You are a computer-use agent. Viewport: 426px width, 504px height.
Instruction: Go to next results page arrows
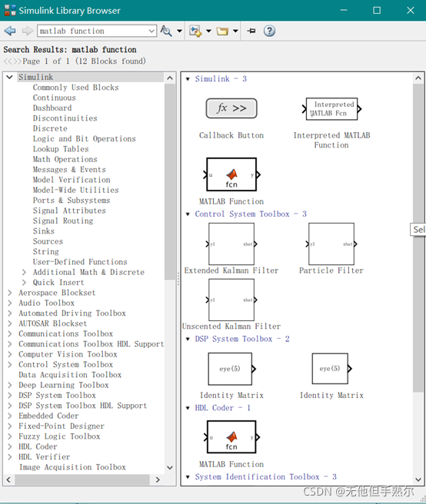[x=17, y=61]
